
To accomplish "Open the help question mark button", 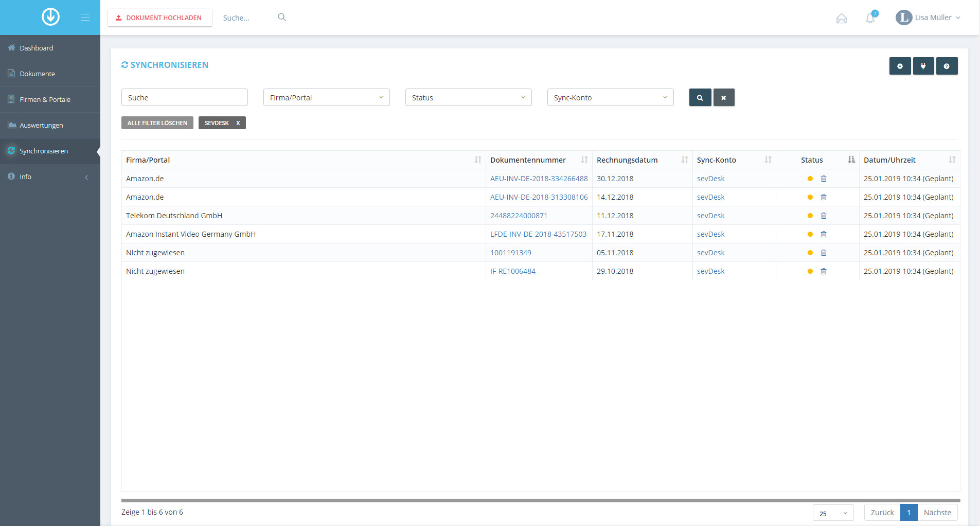I will pyautogui.click(x=947, y=66).
